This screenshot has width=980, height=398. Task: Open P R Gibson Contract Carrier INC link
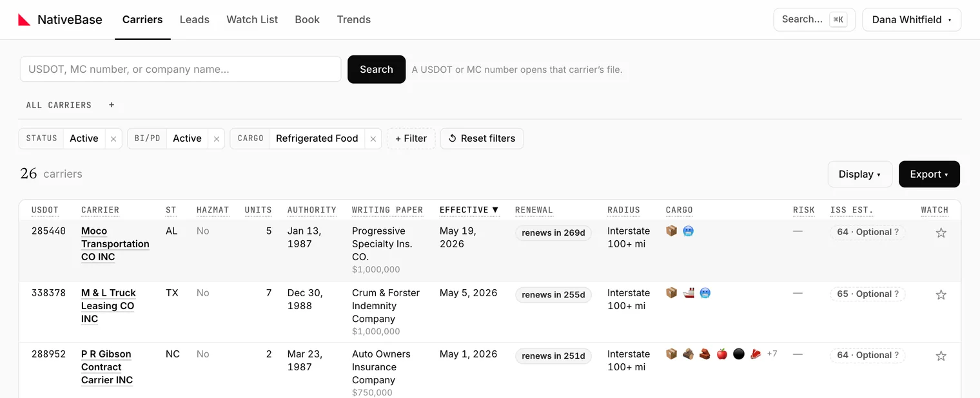tap(107, 367)
